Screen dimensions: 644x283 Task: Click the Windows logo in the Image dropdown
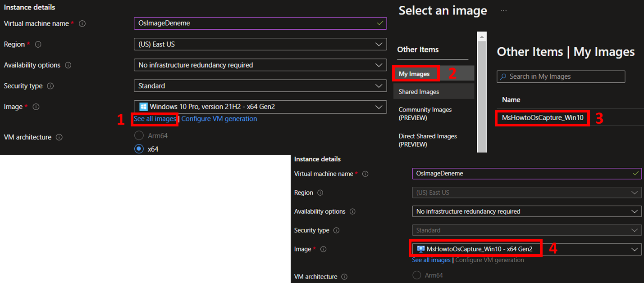[x=143, y=107]
